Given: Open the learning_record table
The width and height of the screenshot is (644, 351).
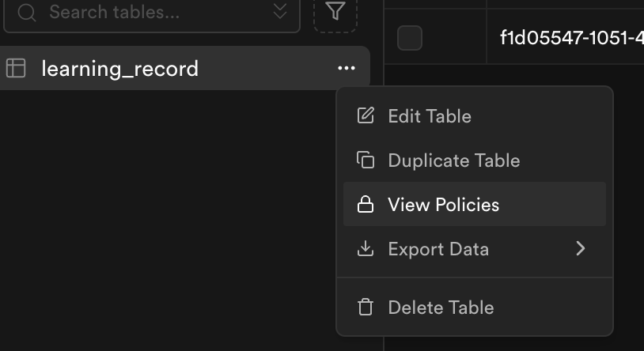Looking at the screenshot, I should [120, 69].
